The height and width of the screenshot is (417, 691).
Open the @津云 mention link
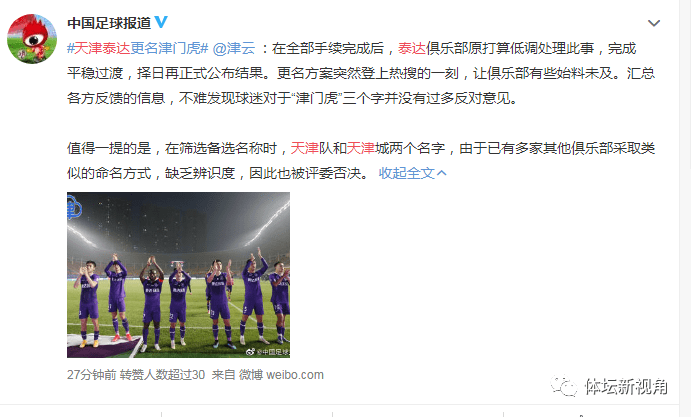click(234, 48)
